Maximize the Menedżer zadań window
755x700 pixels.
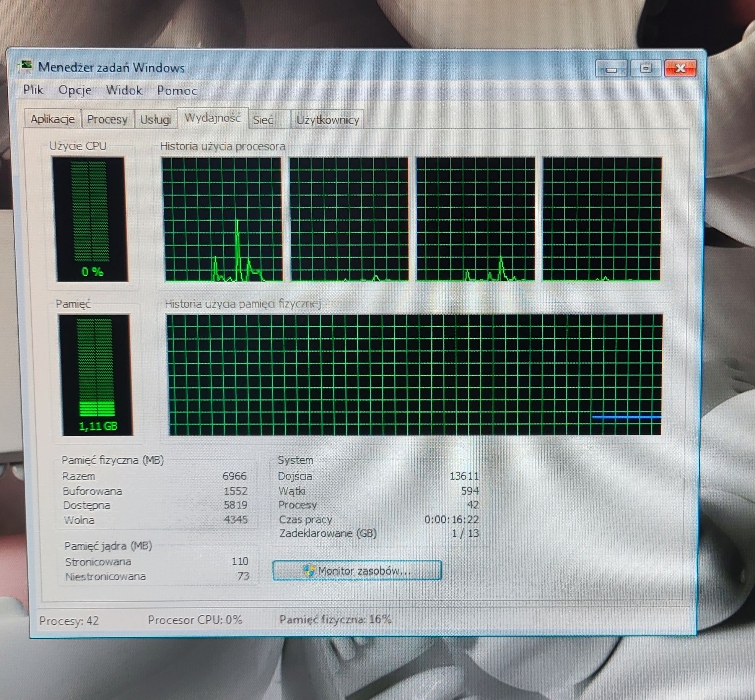pos(646,69)
